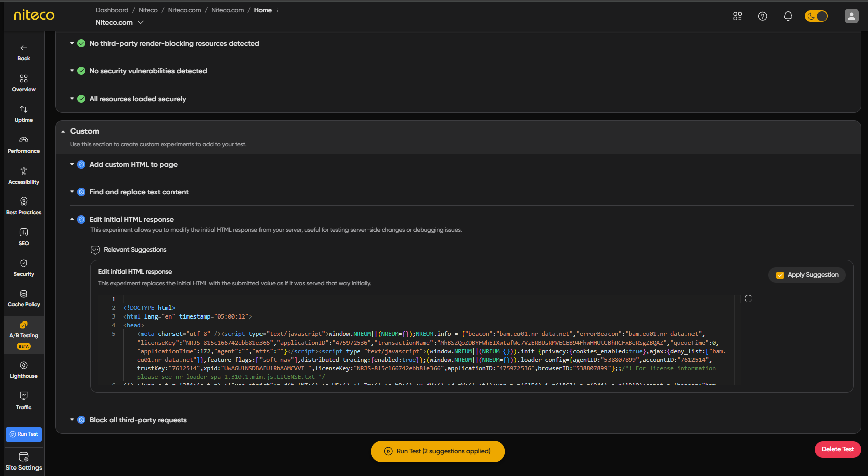
Task: Open Cache Policy in the sidebar
Action: (x=24, y=298)
